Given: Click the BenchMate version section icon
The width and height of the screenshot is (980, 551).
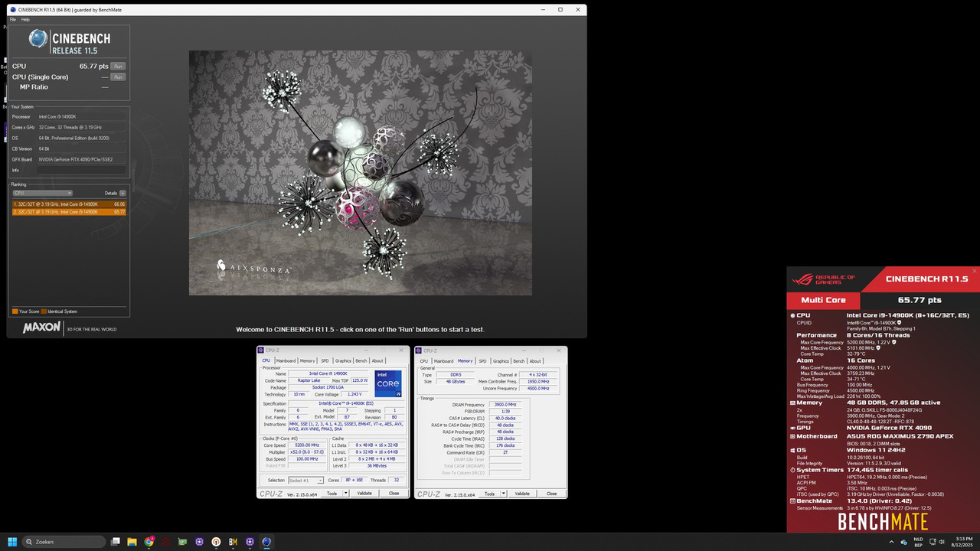Looking at the screenshot, I should coord(792,500).
